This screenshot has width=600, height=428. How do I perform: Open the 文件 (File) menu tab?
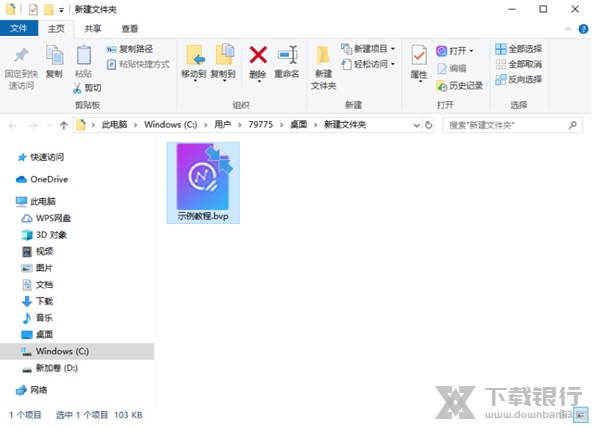tap(18, 29)
